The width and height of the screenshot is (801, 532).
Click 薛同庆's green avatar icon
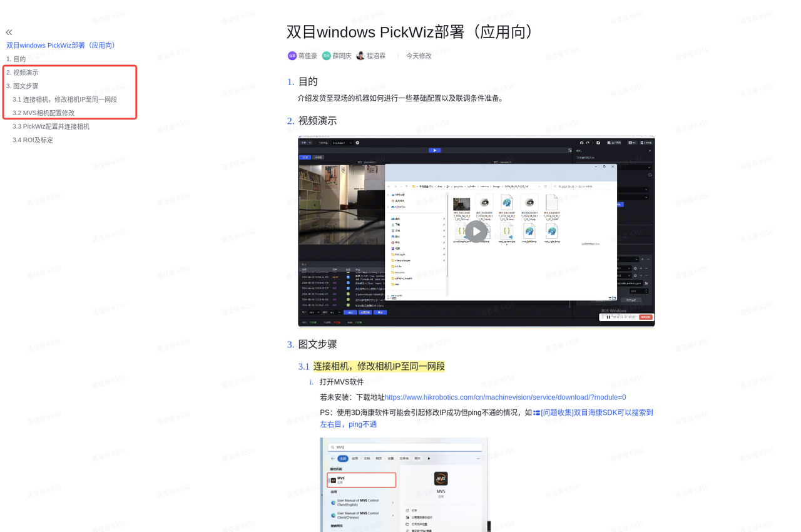click(326, 56)
